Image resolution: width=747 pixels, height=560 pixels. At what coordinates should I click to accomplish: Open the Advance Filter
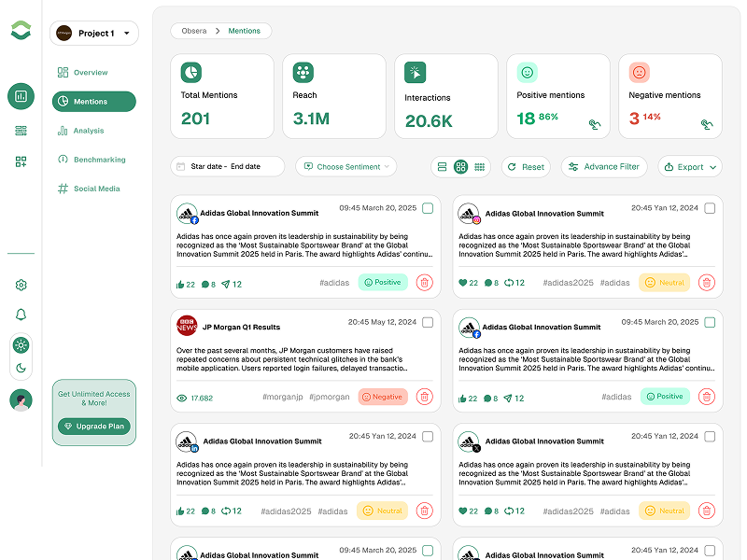click(x=604, y=167)
